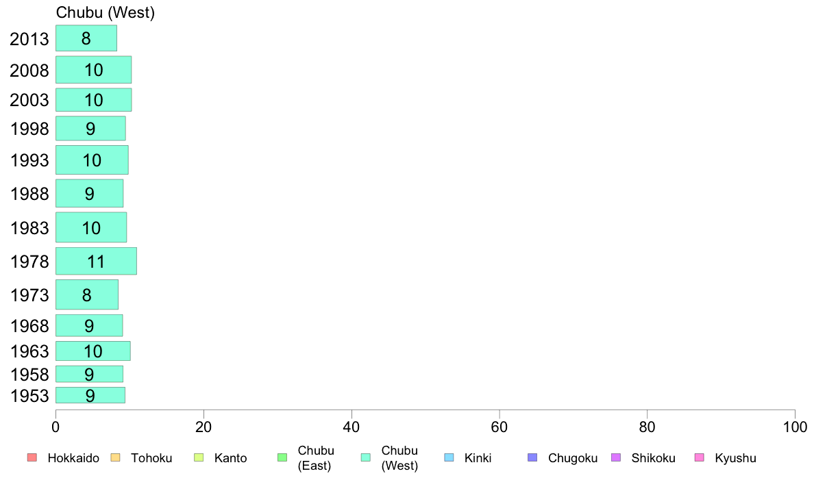Click the Kyushu legend color swatch
This screenshot has height=504, width=814.
[700, 457]
